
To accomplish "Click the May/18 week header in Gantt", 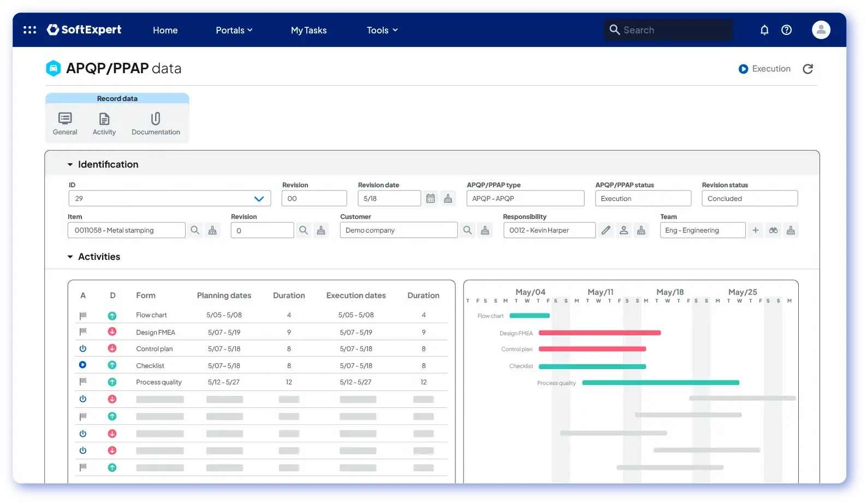I will [x=670, y=292].
